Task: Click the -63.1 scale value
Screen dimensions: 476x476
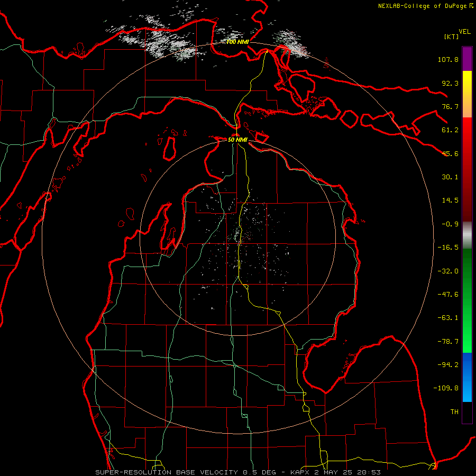Action: click(448, 318)
